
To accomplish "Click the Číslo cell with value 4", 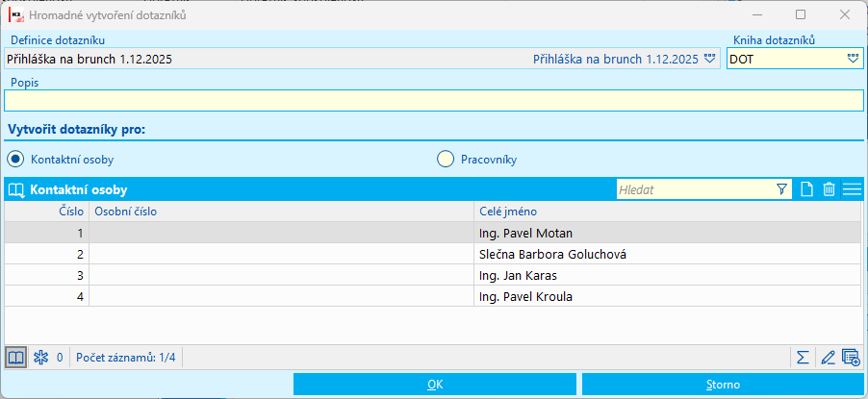I will [47, 296].
